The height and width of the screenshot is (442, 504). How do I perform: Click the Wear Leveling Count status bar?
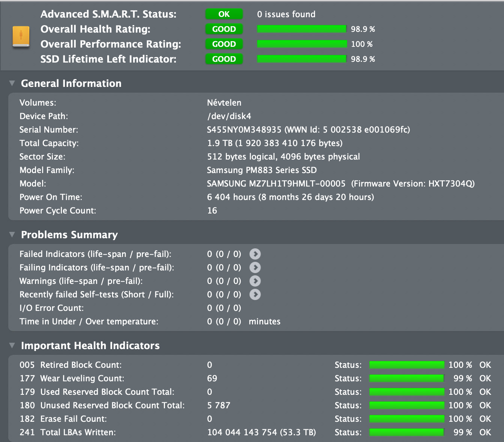click(x=406, y=378)
